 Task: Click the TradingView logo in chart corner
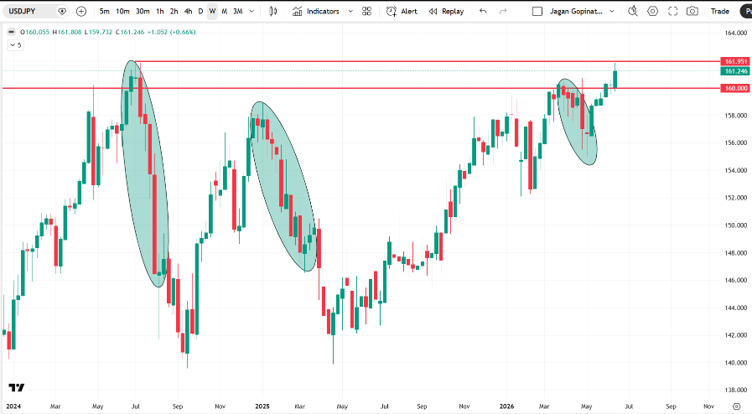click(x=16, y=388)
